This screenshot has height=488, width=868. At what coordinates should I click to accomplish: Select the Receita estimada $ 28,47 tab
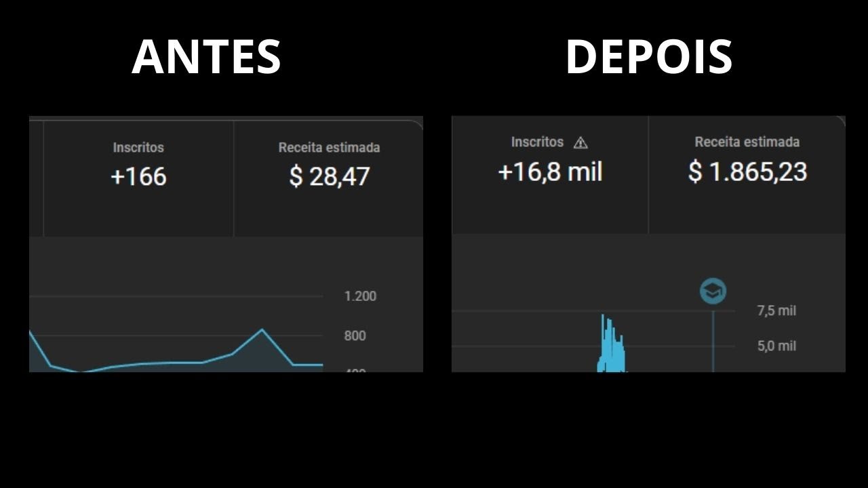329,178
